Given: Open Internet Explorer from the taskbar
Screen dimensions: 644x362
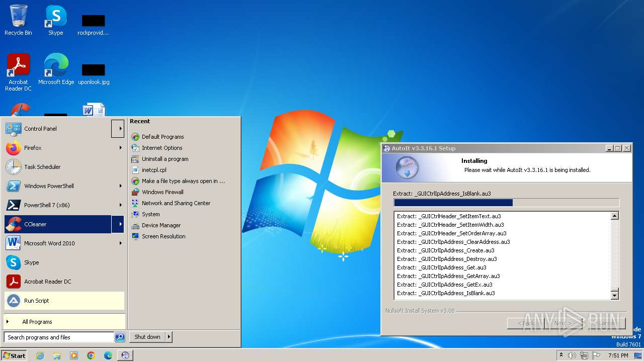Looking at the screenshot, I should (40, 355).
